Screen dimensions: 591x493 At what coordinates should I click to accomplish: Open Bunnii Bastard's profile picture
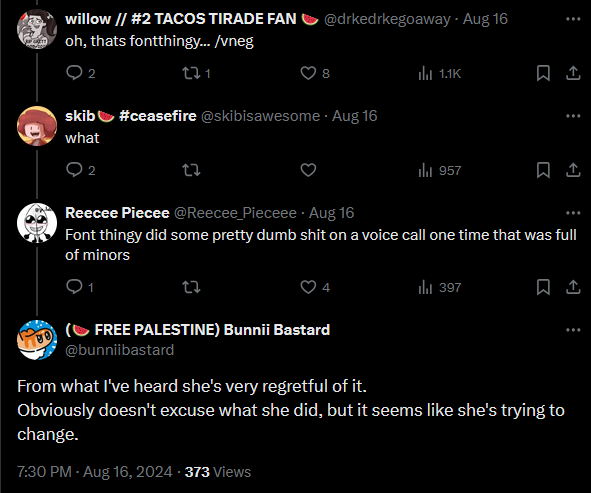37,340
